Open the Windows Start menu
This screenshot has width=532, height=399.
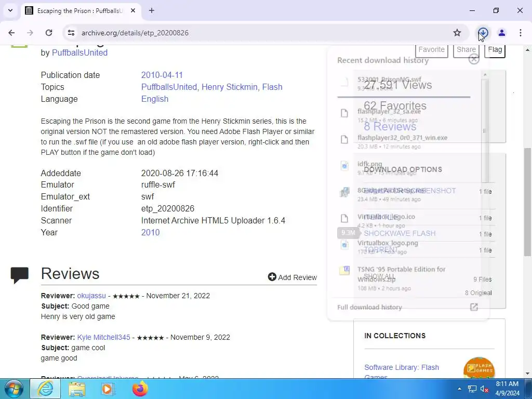14,389
